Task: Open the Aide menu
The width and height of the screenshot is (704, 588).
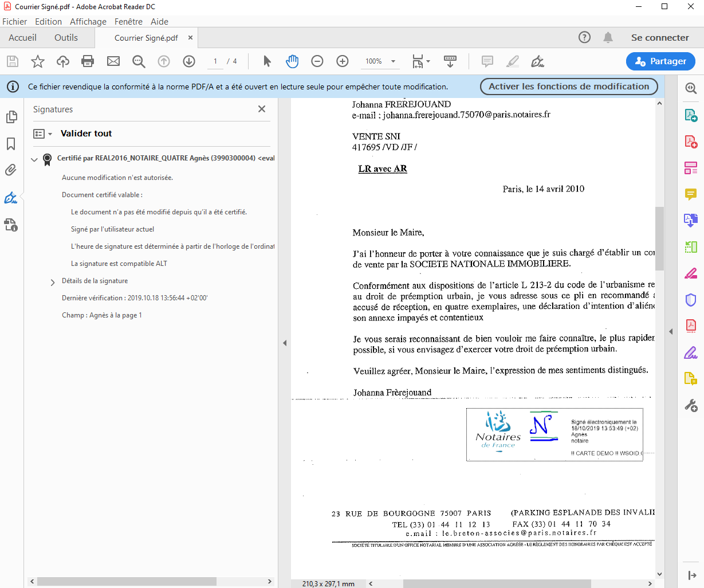Action: point(159,22)
